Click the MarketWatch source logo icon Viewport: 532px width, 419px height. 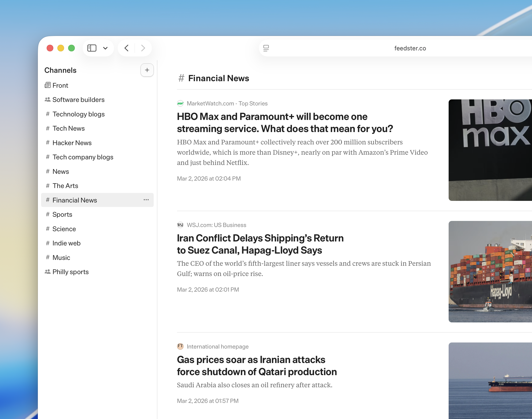tap(180, 104)
